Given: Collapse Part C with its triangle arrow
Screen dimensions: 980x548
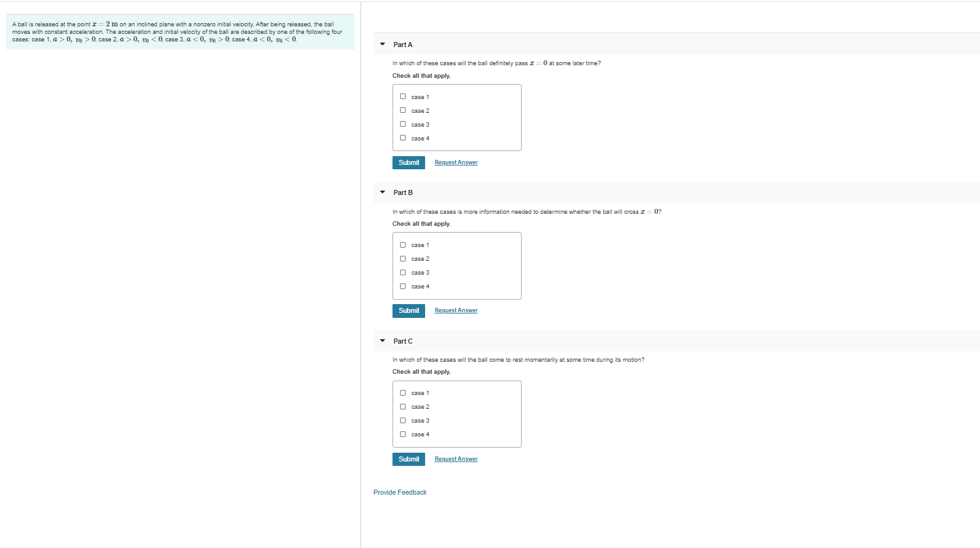Looking at the screenshot, I should coord(382,340).
